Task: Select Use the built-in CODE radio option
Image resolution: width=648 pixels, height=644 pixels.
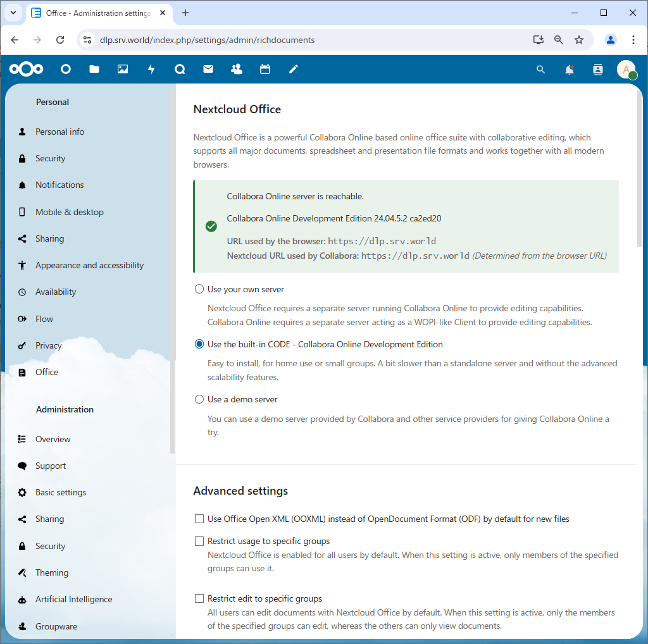Action: click(x=199, y=344)
